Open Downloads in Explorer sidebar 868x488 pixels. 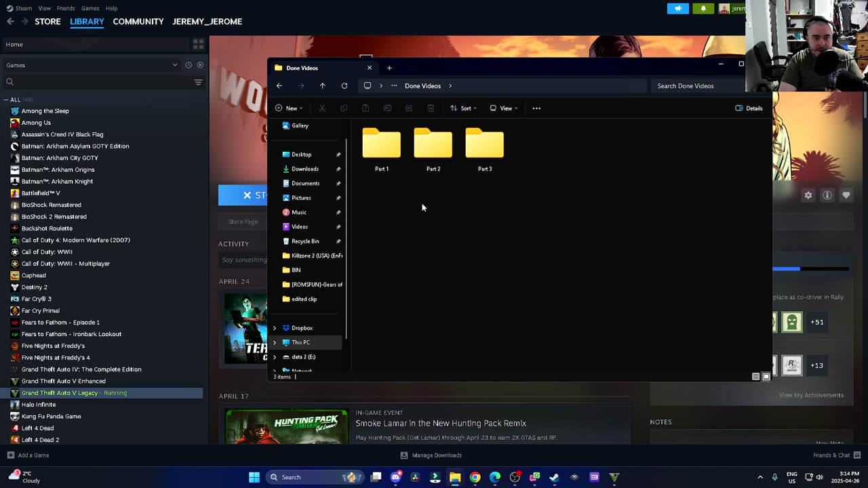click(305, 169)
